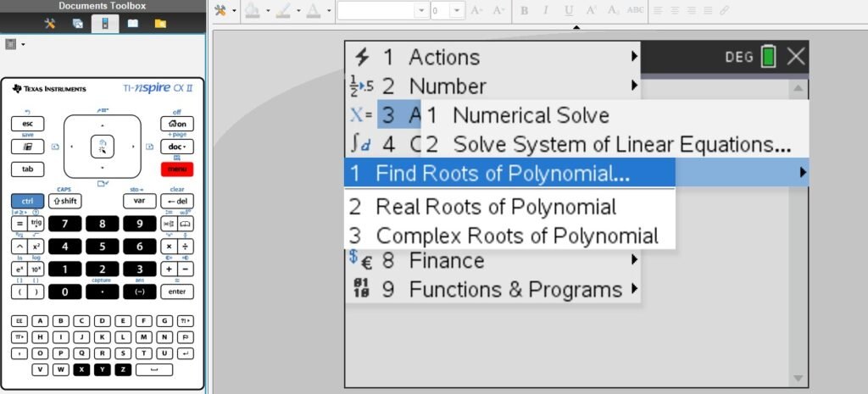Click the tab key on the keypad
This screenshot has height=394, width=868.
point(27,169)
